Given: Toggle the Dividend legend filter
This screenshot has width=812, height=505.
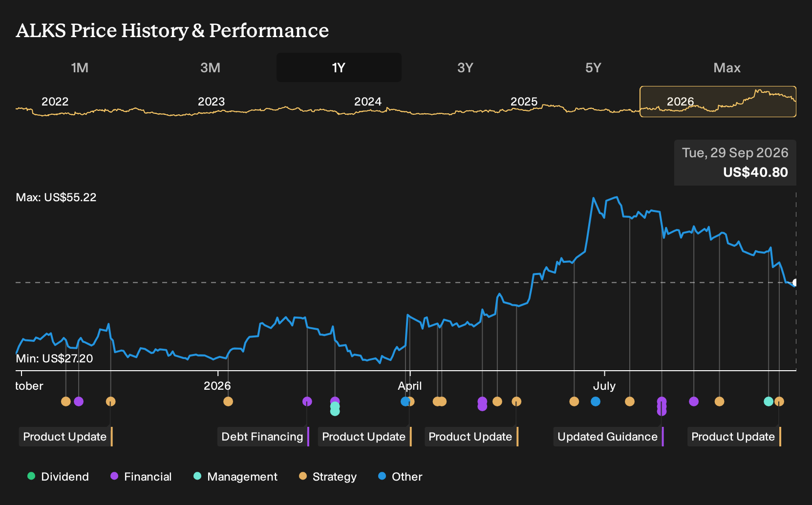Looking at the screenshot, I should pos(58,477).
